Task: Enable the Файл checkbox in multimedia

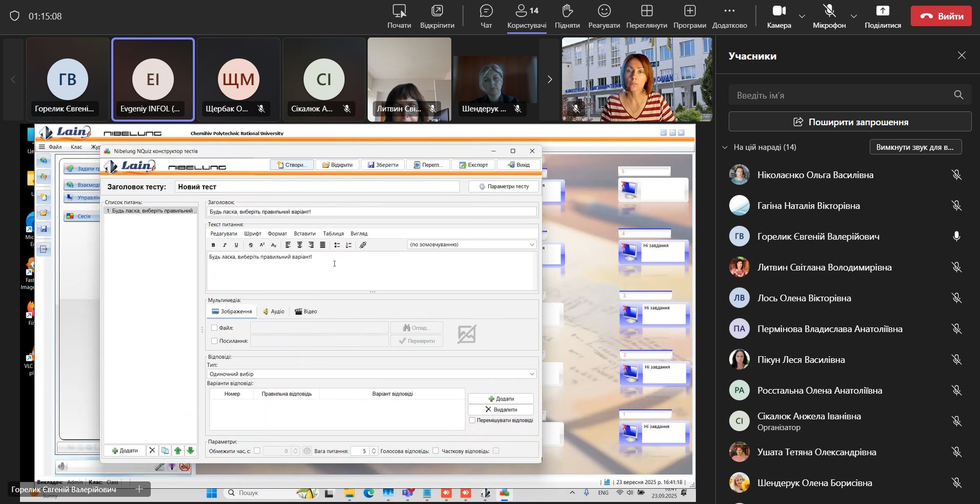Action: (x=214, y=328)
